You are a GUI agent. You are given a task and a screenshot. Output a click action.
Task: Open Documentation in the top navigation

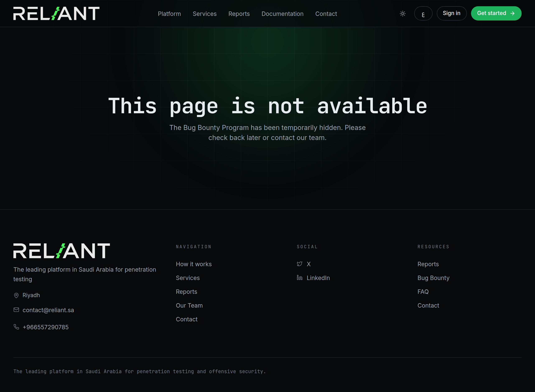click(x=282, y=14)
